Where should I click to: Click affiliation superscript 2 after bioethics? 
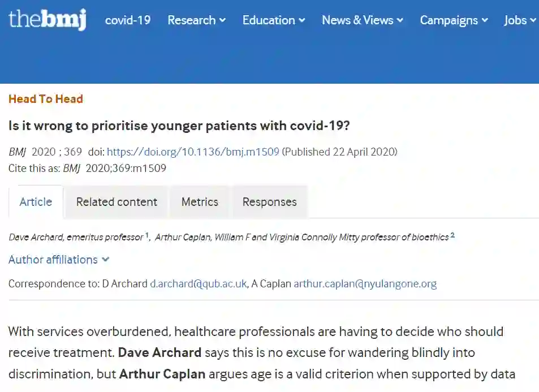(x=452, y=235)
